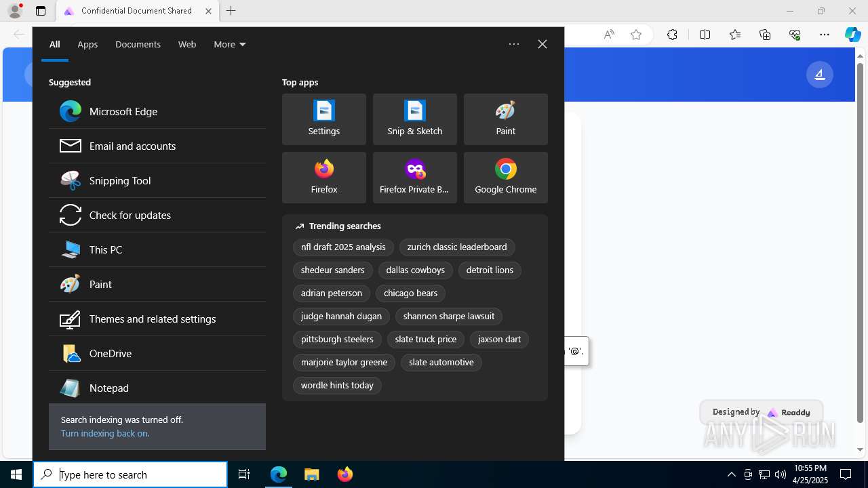
Task: Close the search panel
Action: pos(542,44)
